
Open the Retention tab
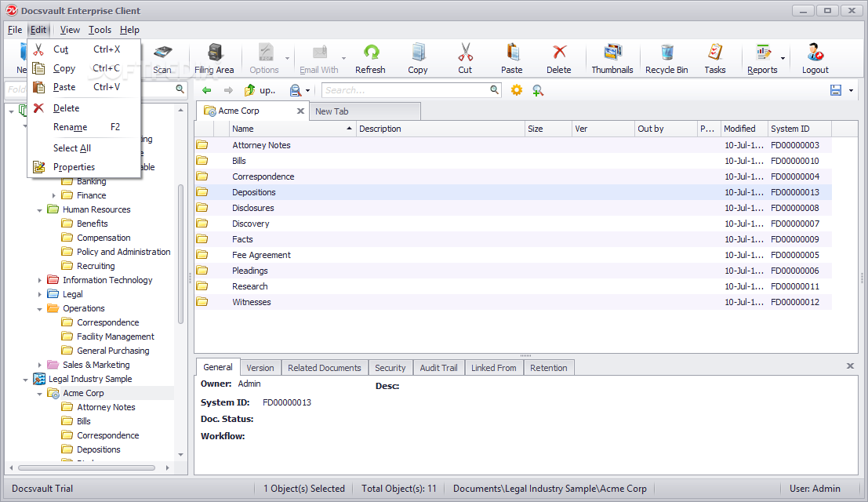pos(549,368)
